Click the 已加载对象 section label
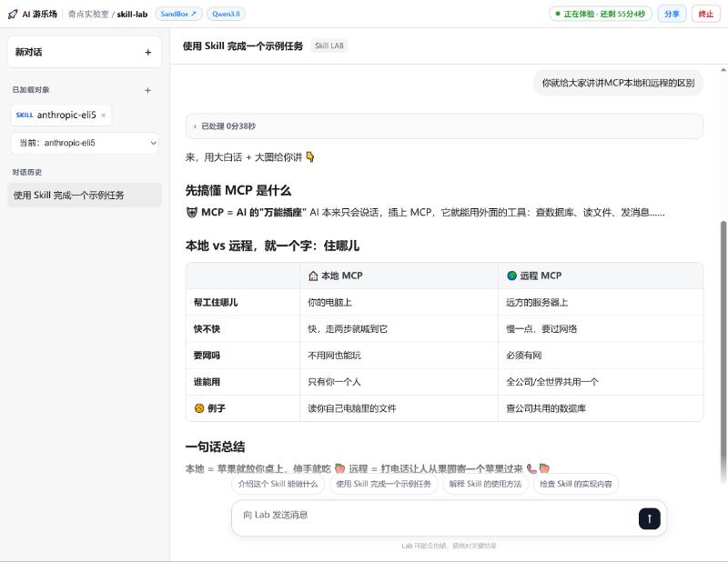This screenshot has height=562, width=728. coord(31,90)
